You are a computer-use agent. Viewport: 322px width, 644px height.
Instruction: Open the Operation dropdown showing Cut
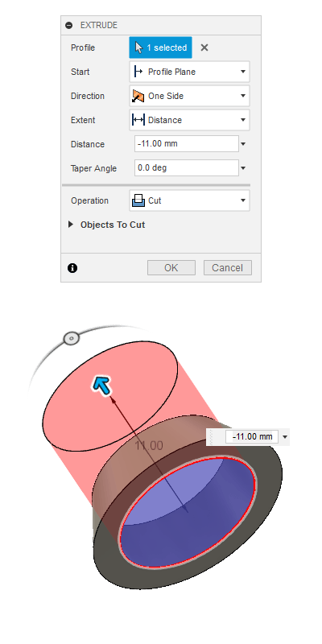(x=189, y=200)
